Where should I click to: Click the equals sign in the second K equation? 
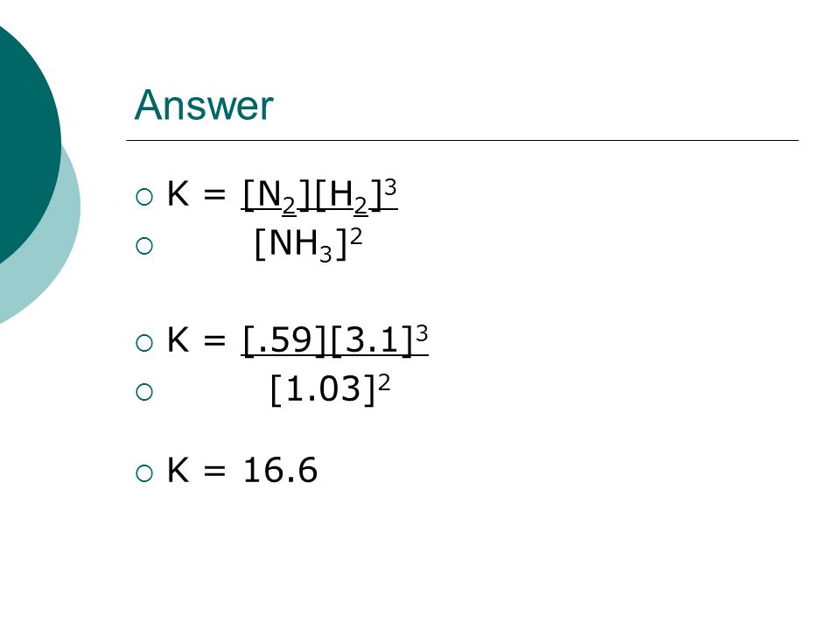(x=214, y=340)
